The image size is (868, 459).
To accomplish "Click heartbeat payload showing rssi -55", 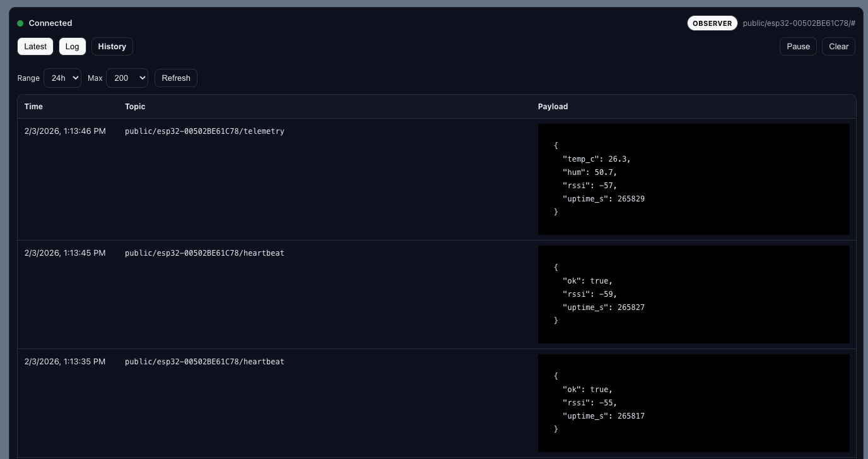I will [693, 403].
